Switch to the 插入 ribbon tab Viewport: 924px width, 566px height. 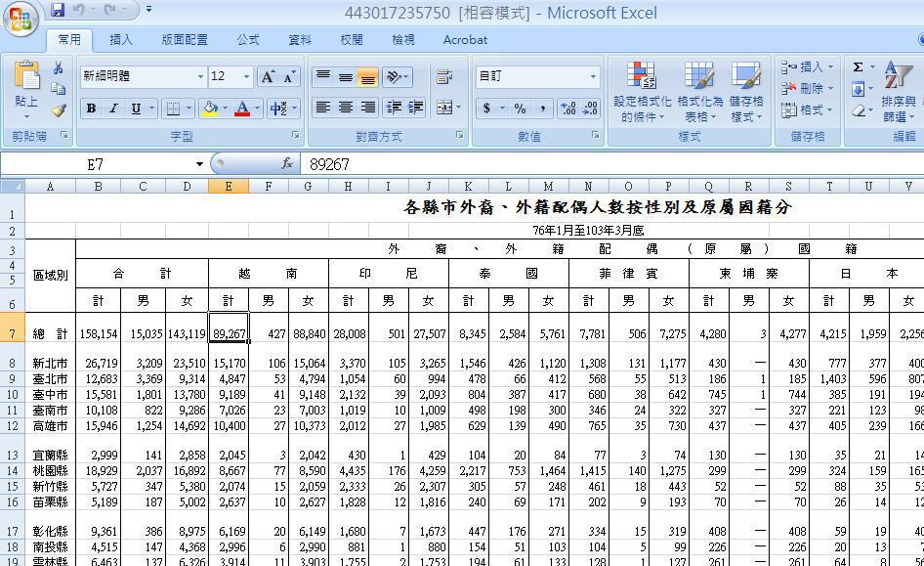121,40
